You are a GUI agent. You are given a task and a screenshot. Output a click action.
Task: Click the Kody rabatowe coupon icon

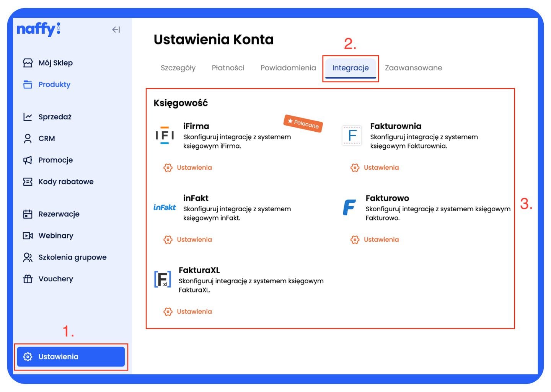click(x=28, y=181)
